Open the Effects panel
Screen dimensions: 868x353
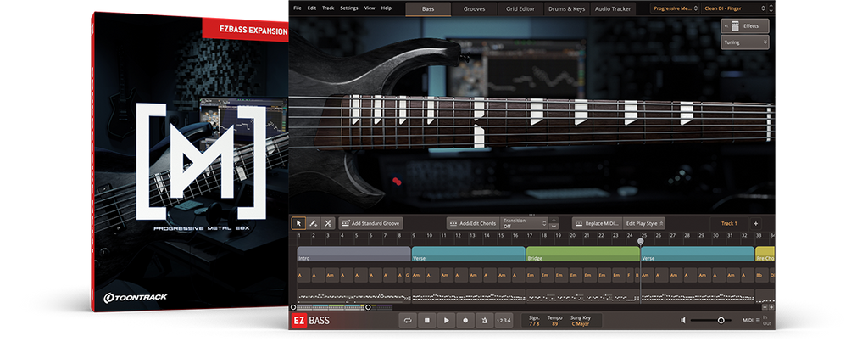pos(744,26)
